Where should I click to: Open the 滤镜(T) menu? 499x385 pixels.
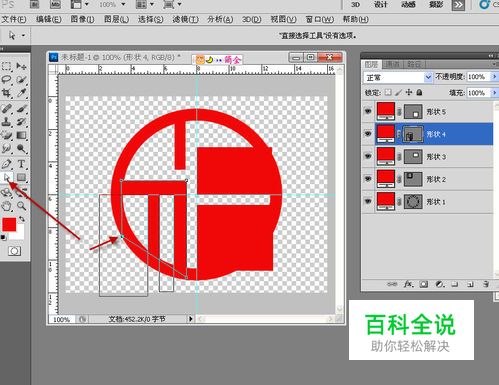click(185, 19)
